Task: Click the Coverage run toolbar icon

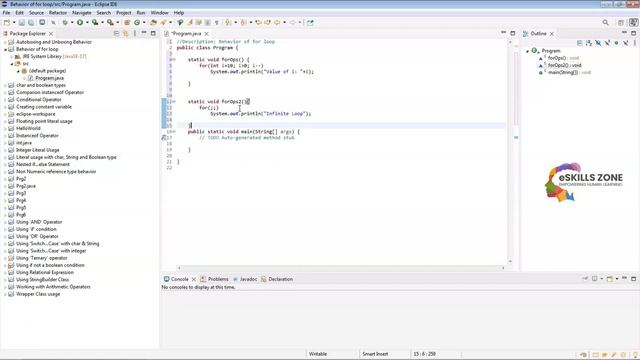Action: click(x=95, y=23)
